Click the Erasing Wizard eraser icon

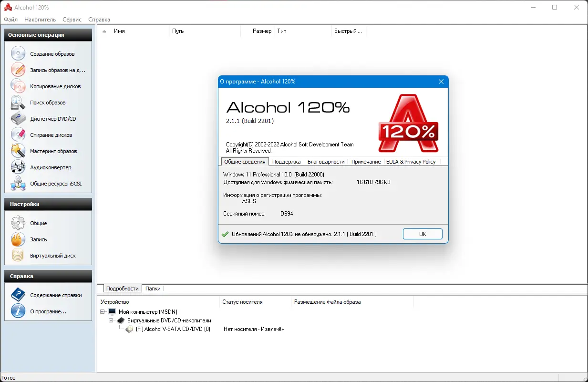pyautogui.click(x=18, y=135)
